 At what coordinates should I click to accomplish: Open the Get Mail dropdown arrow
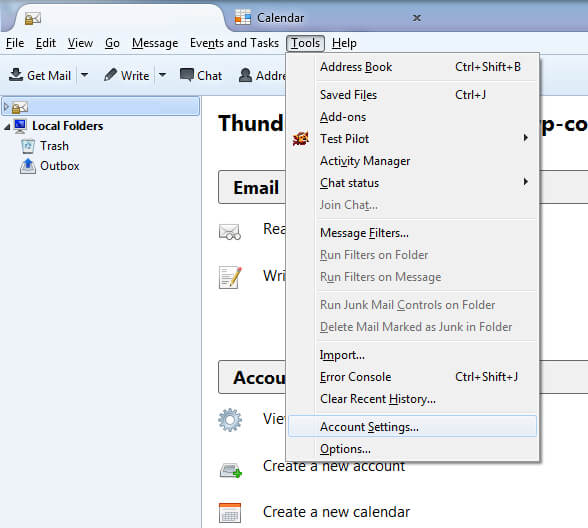point(85,75)
